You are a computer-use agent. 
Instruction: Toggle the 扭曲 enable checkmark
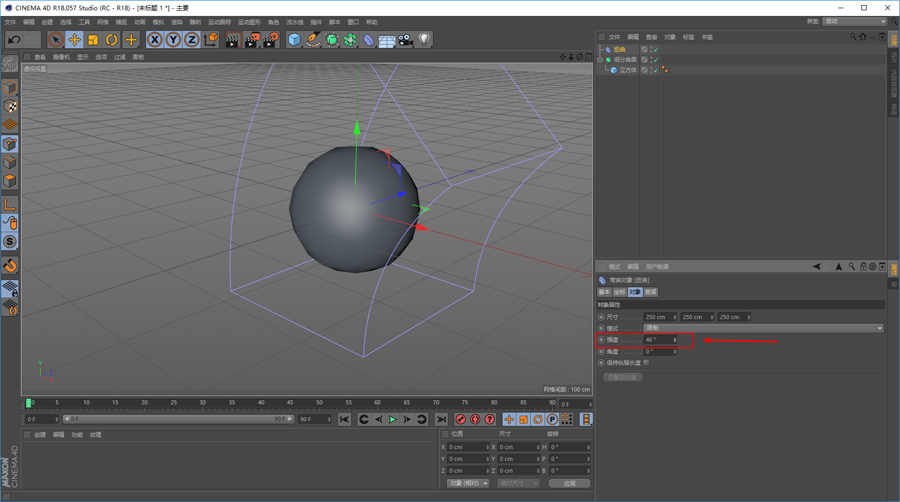(x=655, y=49)
